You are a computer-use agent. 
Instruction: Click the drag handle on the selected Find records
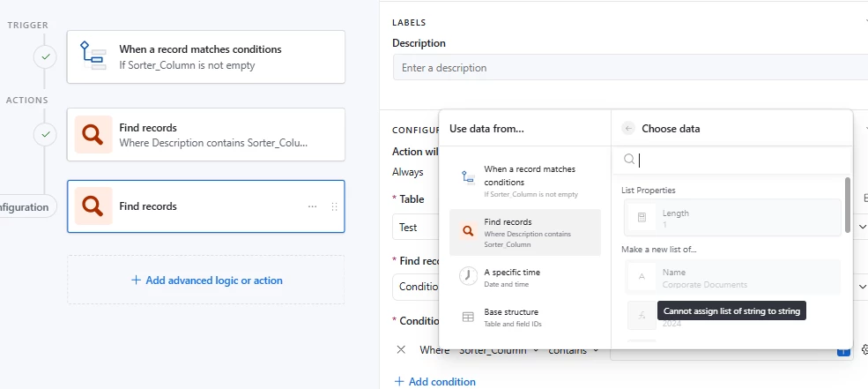coord(334,206)
